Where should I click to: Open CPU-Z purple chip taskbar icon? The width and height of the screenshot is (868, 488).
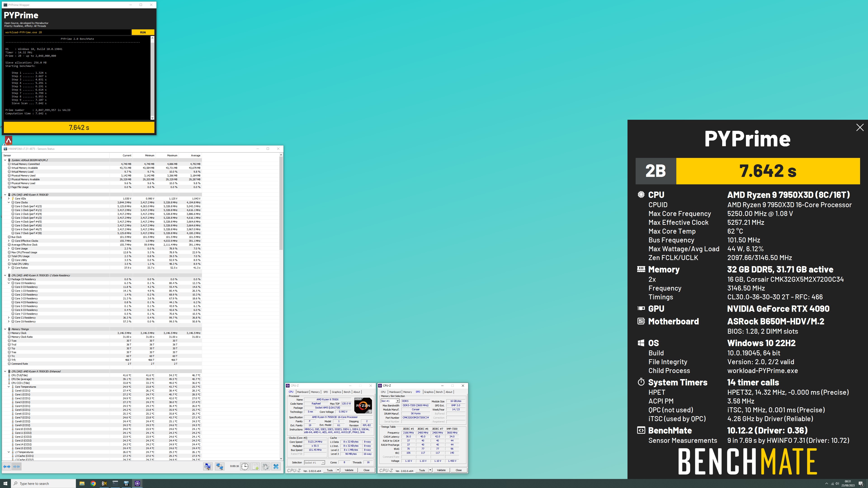(x=137, y=483)
